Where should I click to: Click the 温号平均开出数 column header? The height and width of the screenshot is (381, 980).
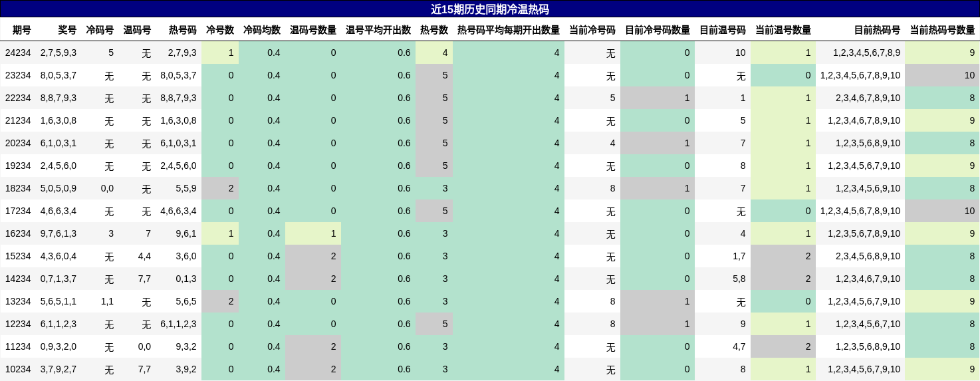(378, 30)
